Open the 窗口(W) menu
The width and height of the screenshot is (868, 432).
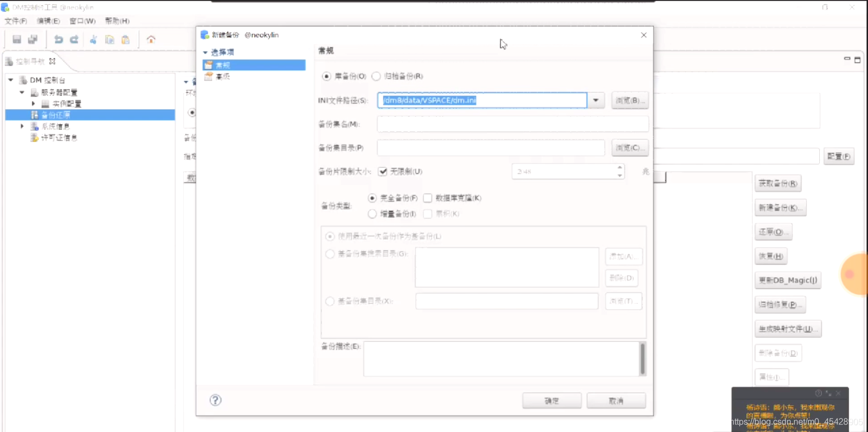83,21
